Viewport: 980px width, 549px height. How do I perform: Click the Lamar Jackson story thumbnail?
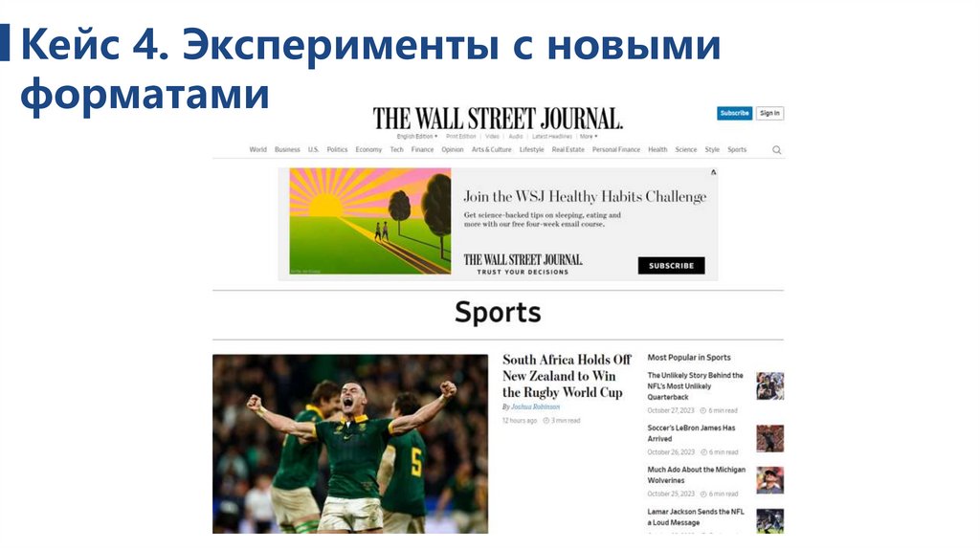770,521
